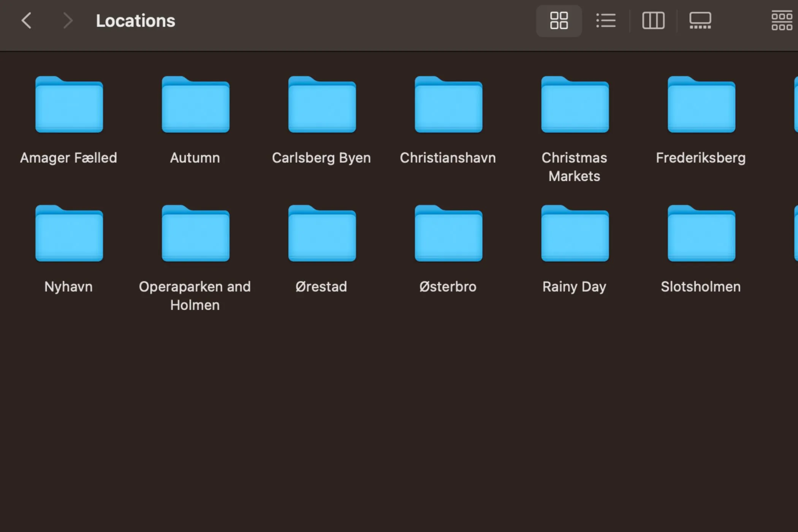Open the Ørestad folder

(321, 234)
